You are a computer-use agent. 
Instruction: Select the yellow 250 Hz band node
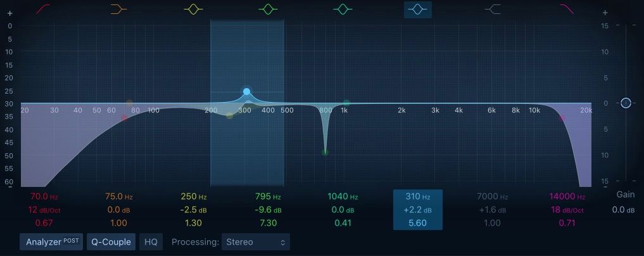[230, 116]
